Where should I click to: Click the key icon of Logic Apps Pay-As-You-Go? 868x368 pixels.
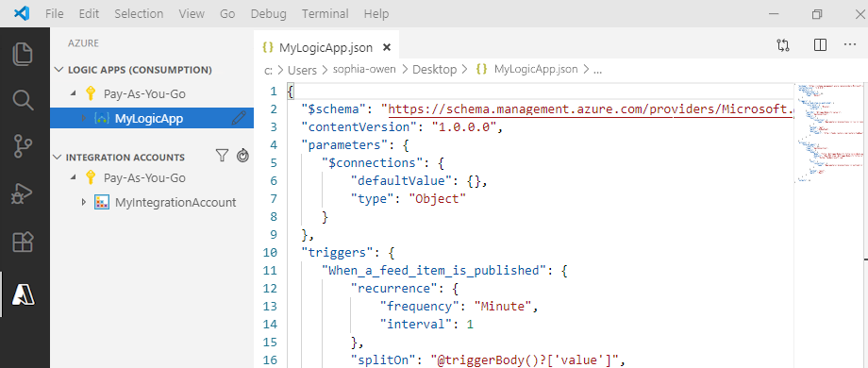[x=91, y=93]
